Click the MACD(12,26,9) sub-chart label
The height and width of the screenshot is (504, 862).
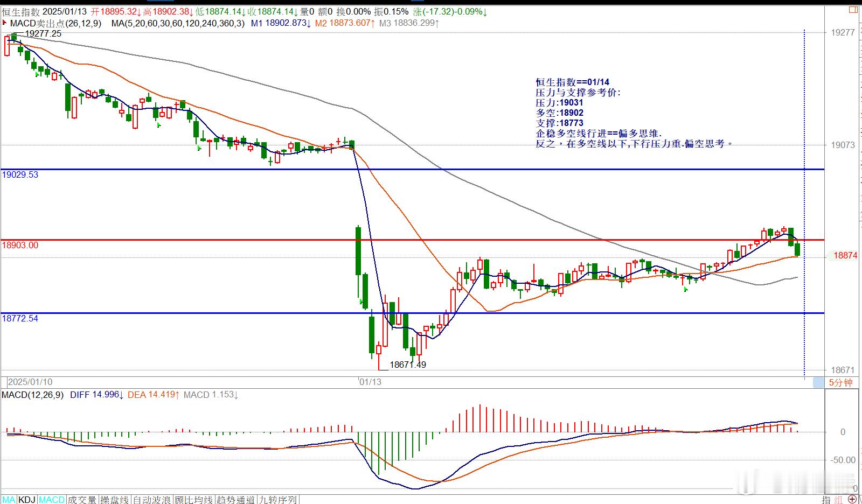[x=33, y=395]
